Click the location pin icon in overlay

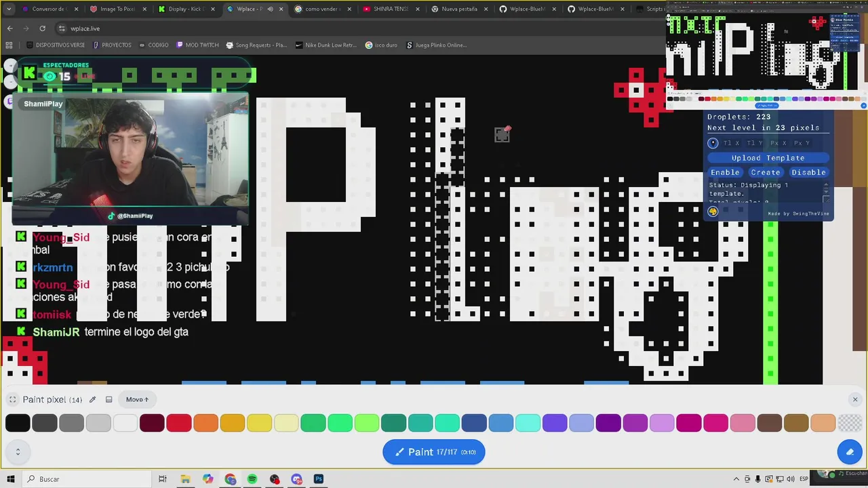tap(713, 143)
